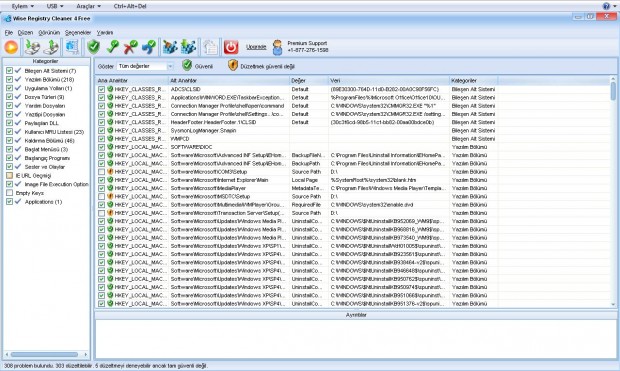The height and width of the screenshot is (371, 620).
Task: Click blue checkmark icon beside Dosya Türleri
Action: point(18,97)
